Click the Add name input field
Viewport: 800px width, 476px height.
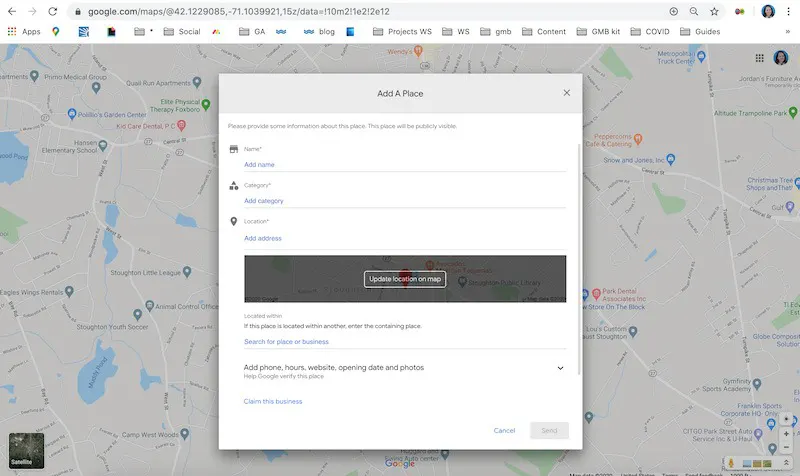(405, 164)
